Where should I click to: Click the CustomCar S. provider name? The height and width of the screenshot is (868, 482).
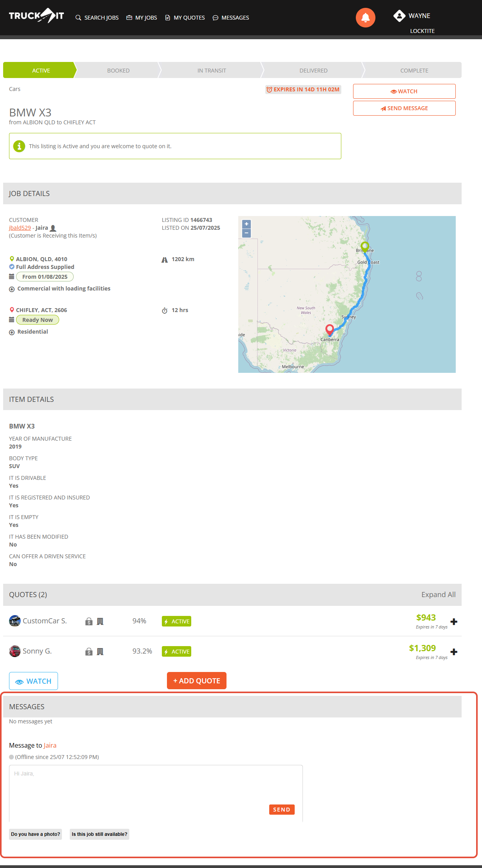45,621
